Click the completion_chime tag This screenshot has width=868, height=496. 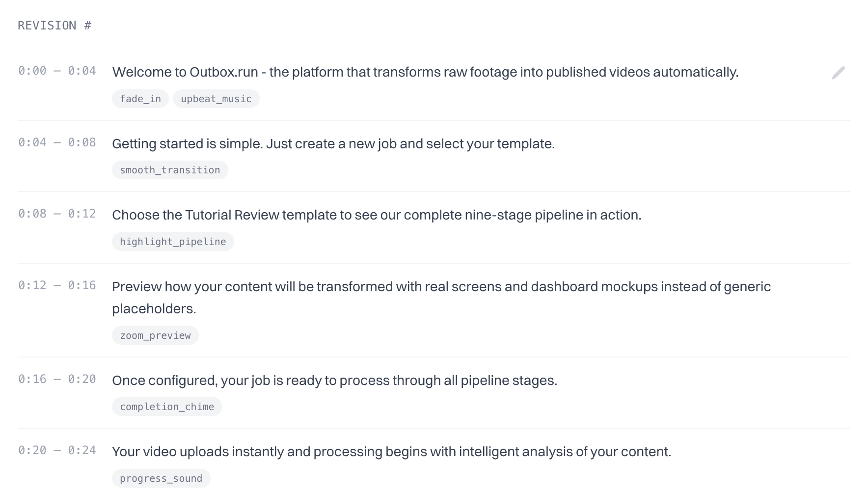tap(167, 407)
